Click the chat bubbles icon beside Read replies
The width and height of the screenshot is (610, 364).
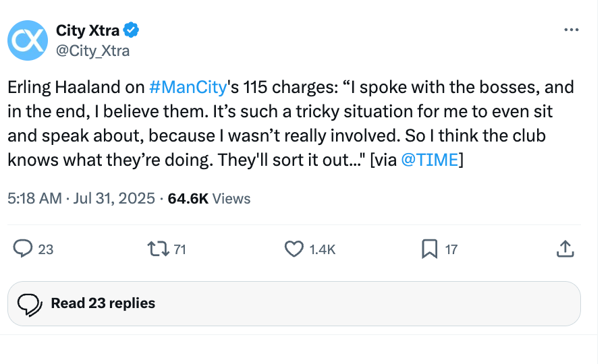[x=29, y=304]
